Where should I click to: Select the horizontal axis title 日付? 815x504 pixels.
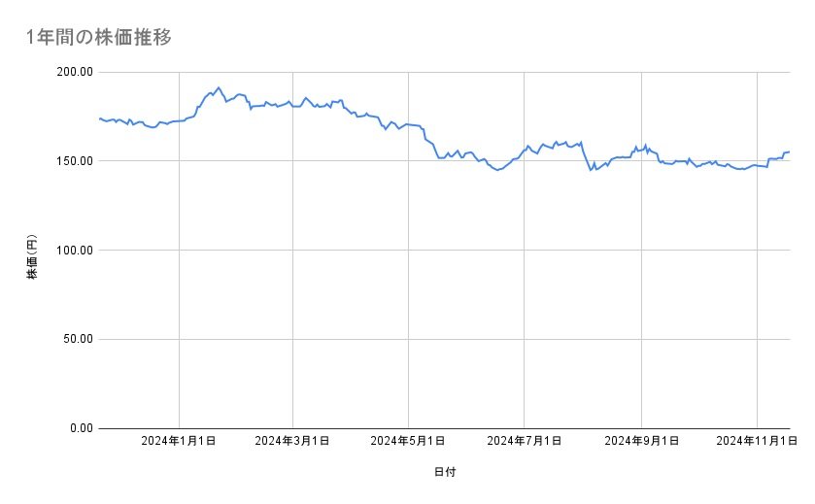click(445, 472)
